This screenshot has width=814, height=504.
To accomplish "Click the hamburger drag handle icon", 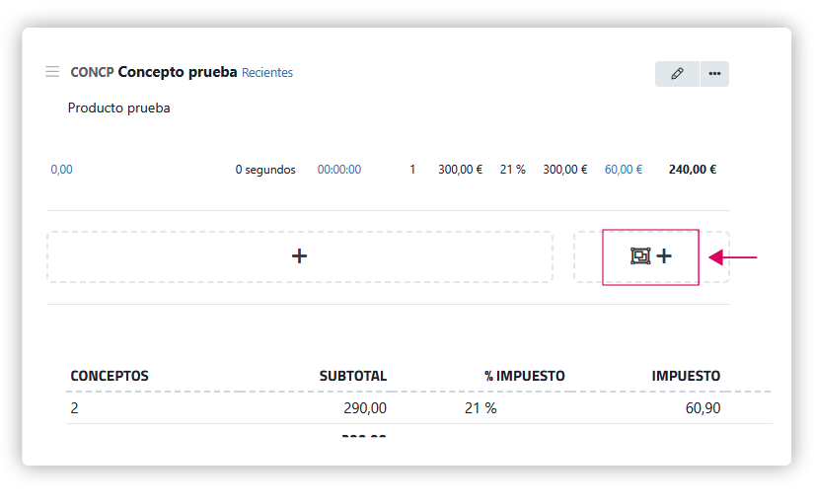I will click(x=52, y=72).
